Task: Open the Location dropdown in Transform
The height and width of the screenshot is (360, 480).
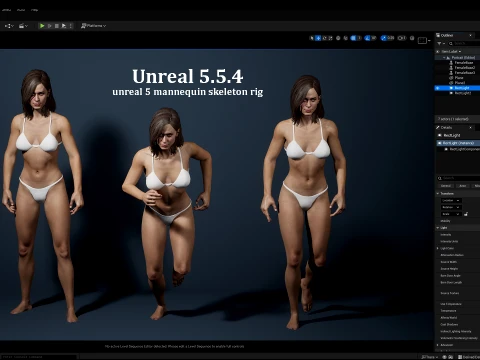Action: 451,201
